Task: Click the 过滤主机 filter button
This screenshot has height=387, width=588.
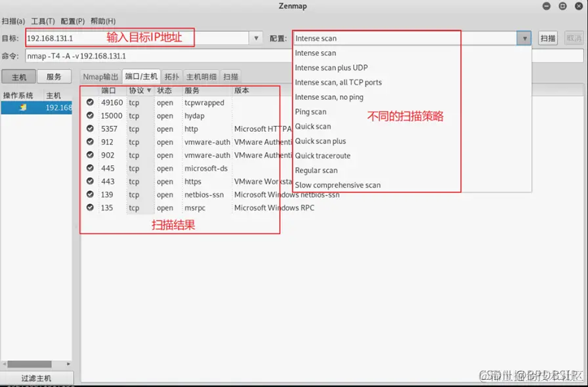Action: [x=36, y=378]
